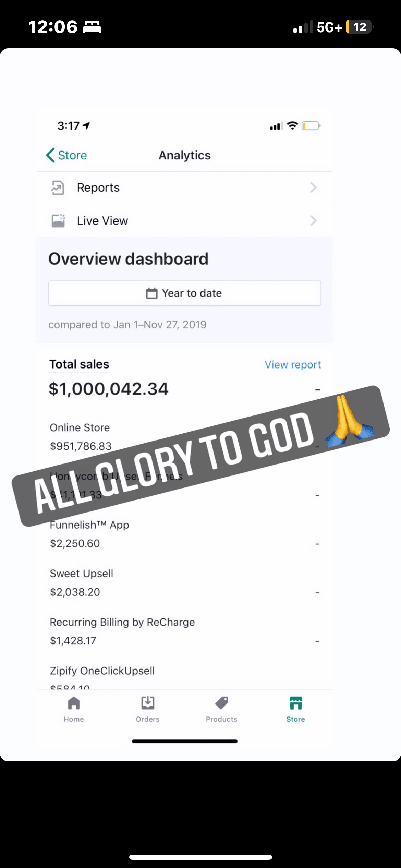The image size is (401, 868).
Task: Tap the Total sales heading
Action: coord(79,364)
